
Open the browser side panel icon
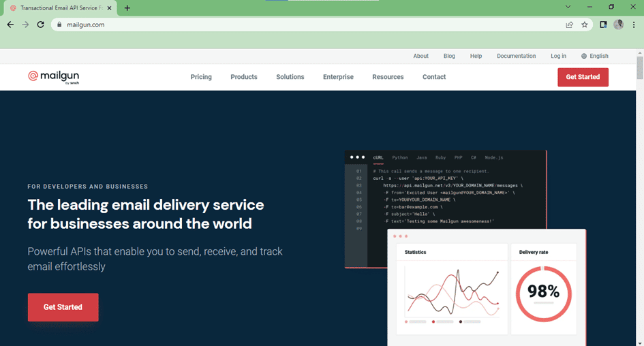coord(603,25)
